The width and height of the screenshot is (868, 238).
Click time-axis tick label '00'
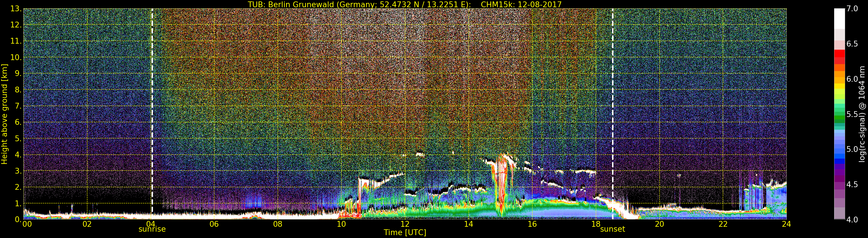click(27, 224)
